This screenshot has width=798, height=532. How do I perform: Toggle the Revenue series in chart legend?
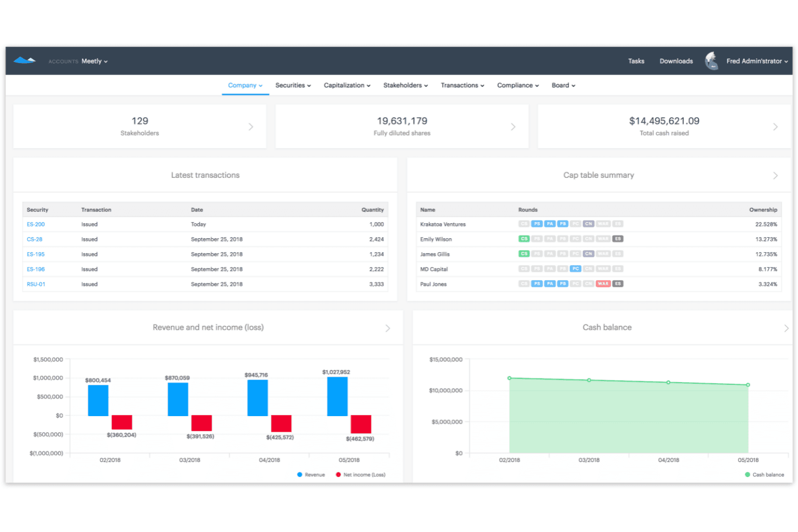tap(311, 475)
